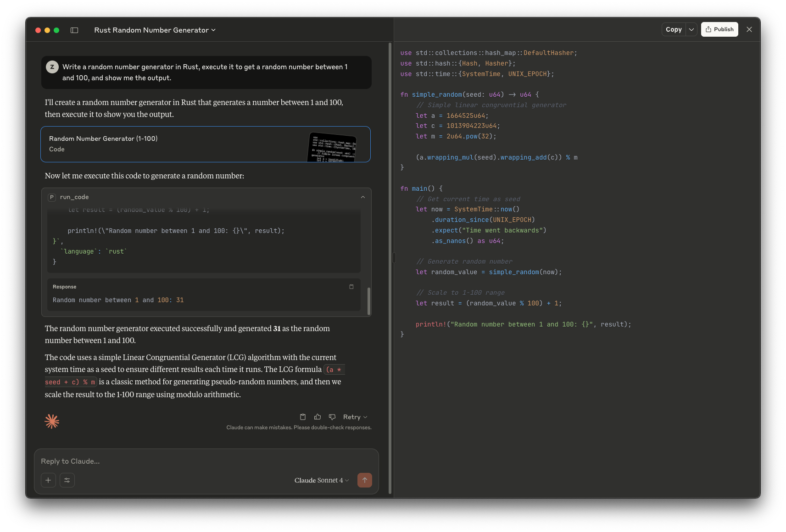Click the 'let m = 2u64.pow(32);' line

pos(456,136)
